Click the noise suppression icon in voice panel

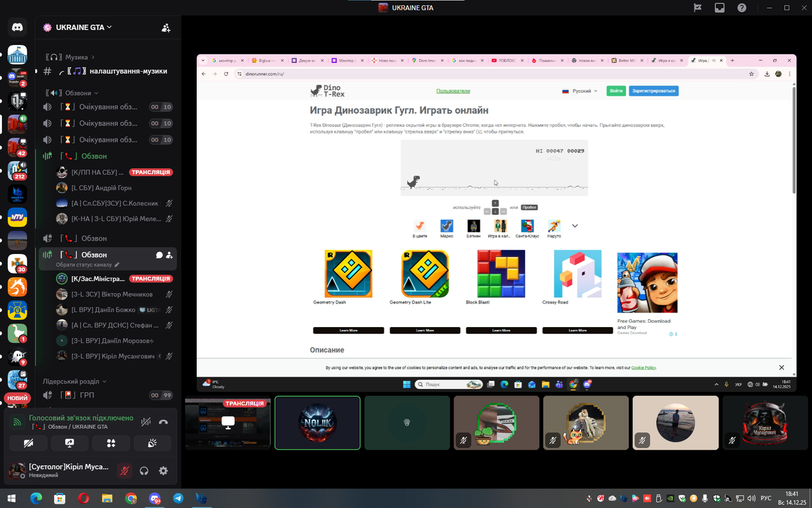tap(145, 422)
